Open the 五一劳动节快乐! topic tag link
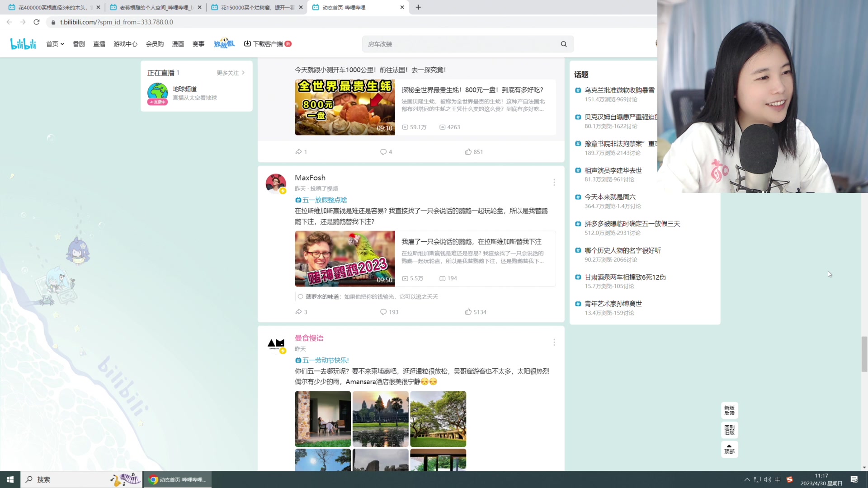The width and height of the screenshot is (868, 488). 322,360
